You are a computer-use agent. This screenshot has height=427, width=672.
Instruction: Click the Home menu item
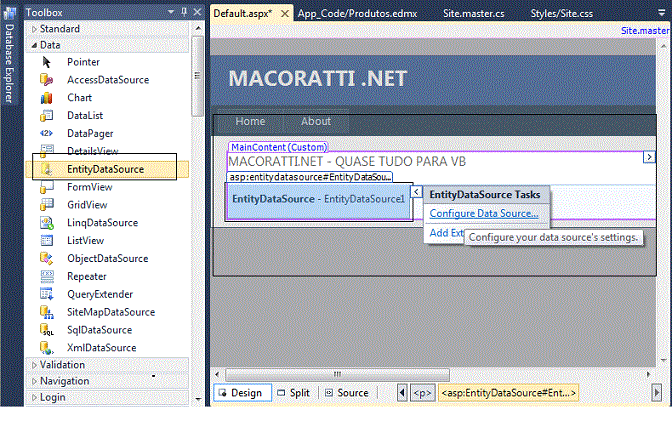(x=250, y=122)
